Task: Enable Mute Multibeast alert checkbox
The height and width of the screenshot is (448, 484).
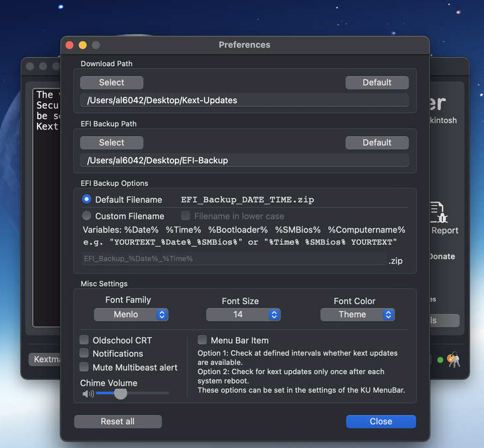Action: click(84, 367)
